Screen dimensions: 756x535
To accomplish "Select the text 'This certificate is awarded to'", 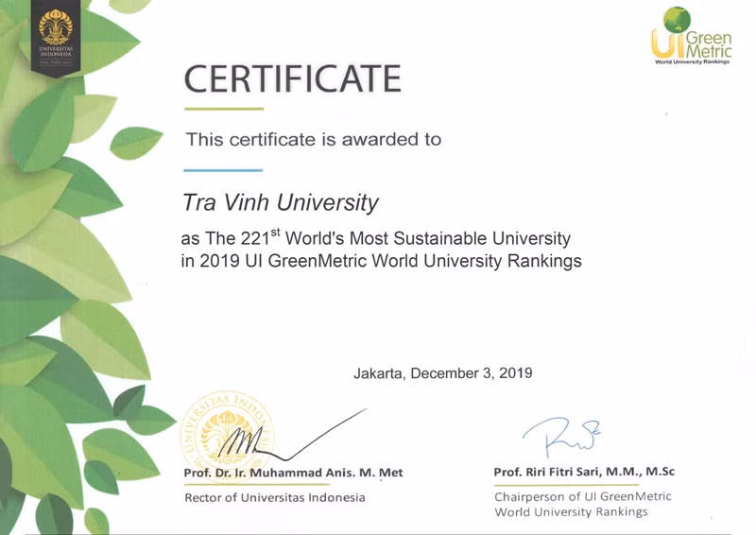I will tap(313, 140).
